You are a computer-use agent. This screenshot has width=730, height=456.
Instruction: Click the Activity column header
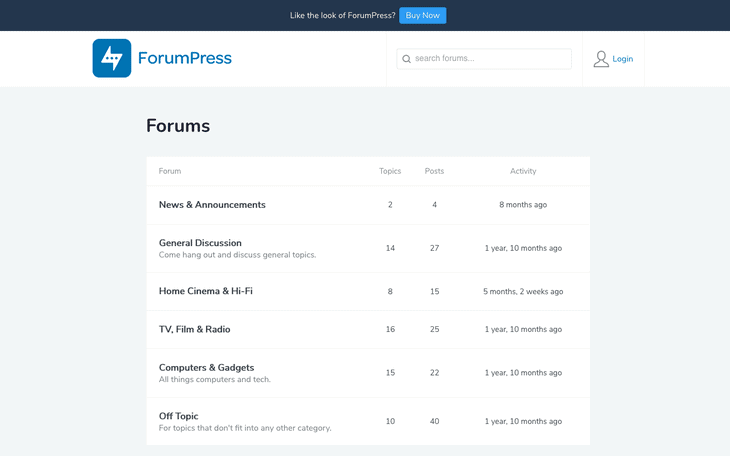tap(523, 171)
